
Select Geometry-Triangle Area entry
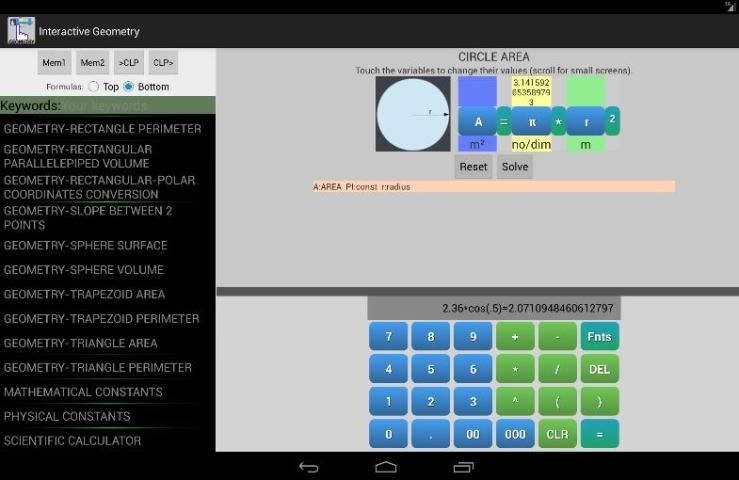tap(81, 343)
